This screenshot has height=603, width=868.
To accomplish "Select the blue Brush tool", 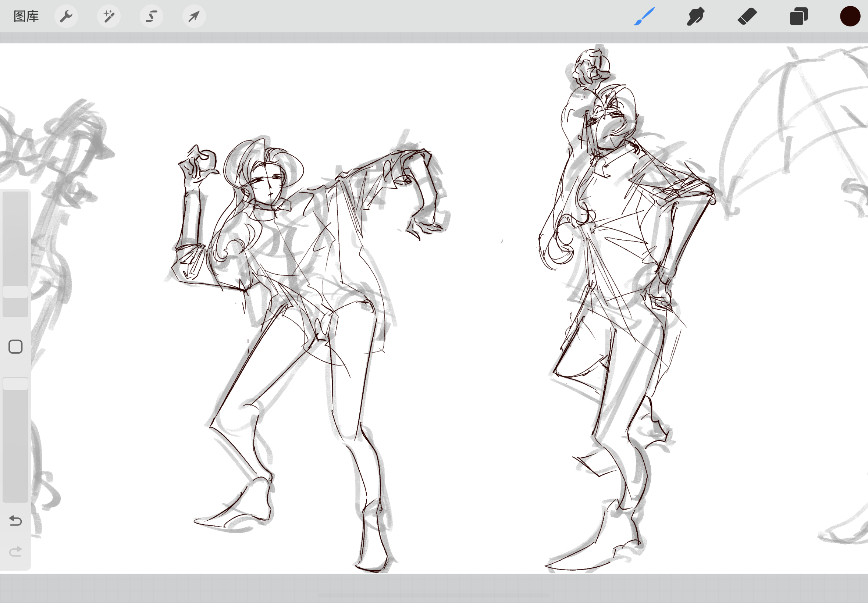I will tap(644, 16).
